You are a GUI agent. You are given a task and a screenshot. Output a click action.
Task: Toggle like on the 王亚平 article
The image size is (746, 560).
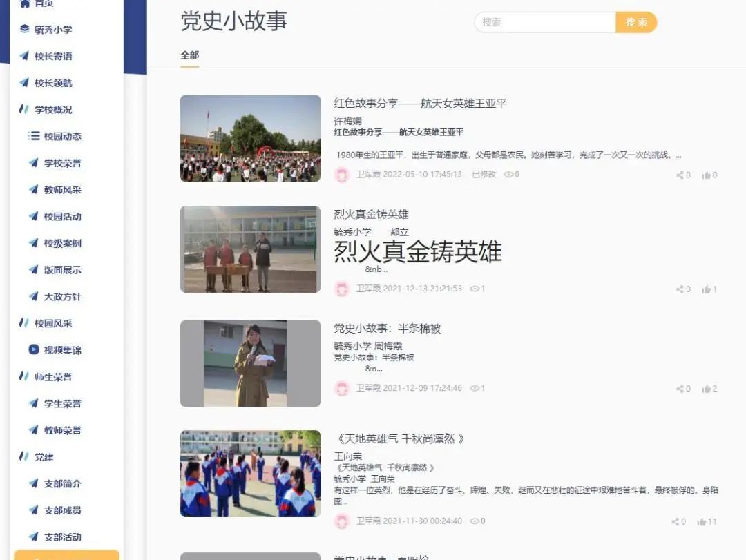[709, 175]
